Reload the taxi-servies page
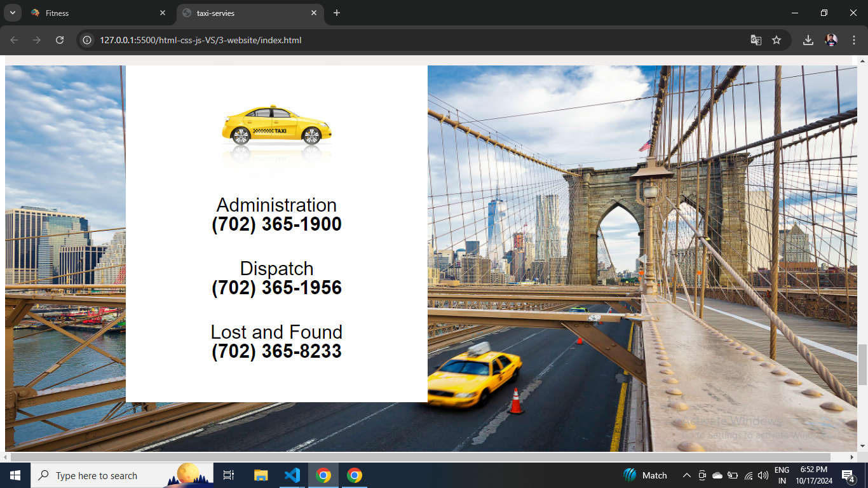This screenshot has width=868, height=488. click(60, 40)
